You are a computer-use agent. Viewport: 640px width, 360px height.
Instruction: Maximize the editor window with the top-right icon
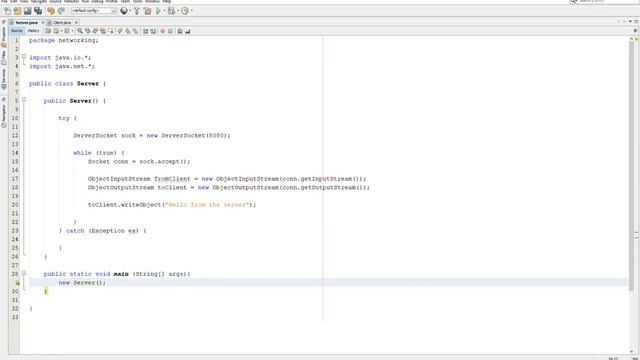636,21
